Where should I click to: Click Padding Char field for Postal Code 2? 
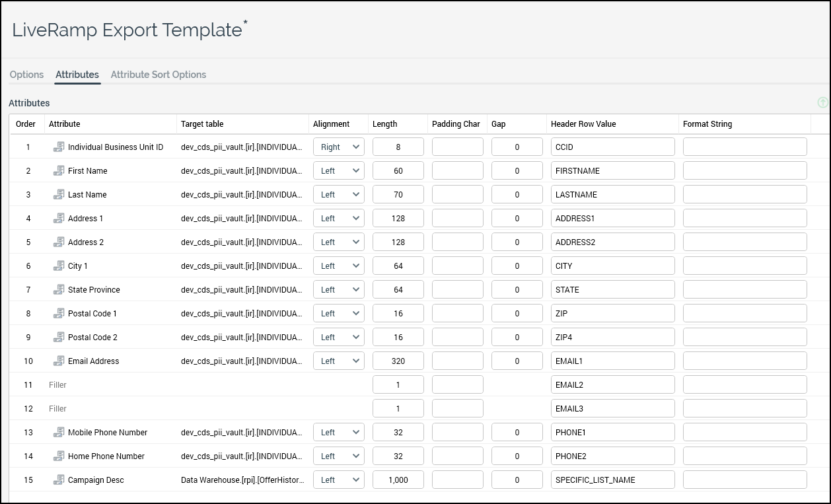click(x=457, y=337)
